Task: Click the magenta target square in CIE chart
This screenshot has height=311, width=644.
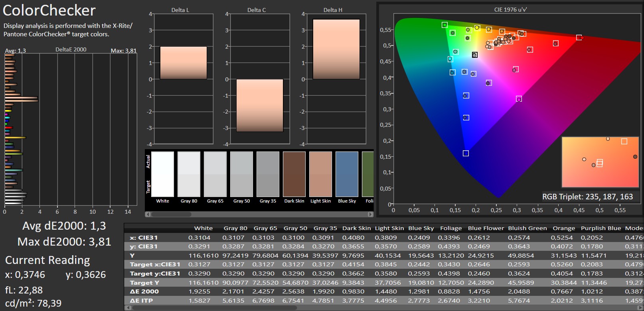Action: pyautogui.click(x=519, y=98)
